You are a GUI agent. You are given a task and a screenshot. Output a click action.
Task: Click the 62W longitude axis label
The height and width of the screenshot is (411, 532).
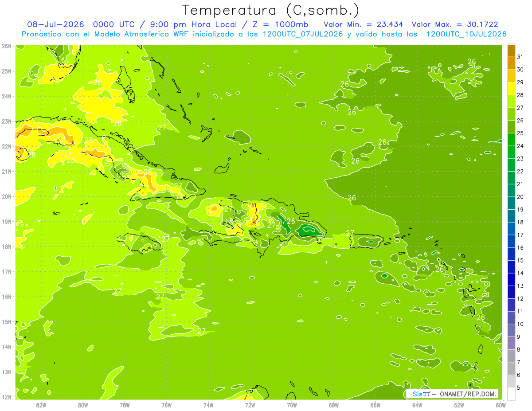pos(459,405)
